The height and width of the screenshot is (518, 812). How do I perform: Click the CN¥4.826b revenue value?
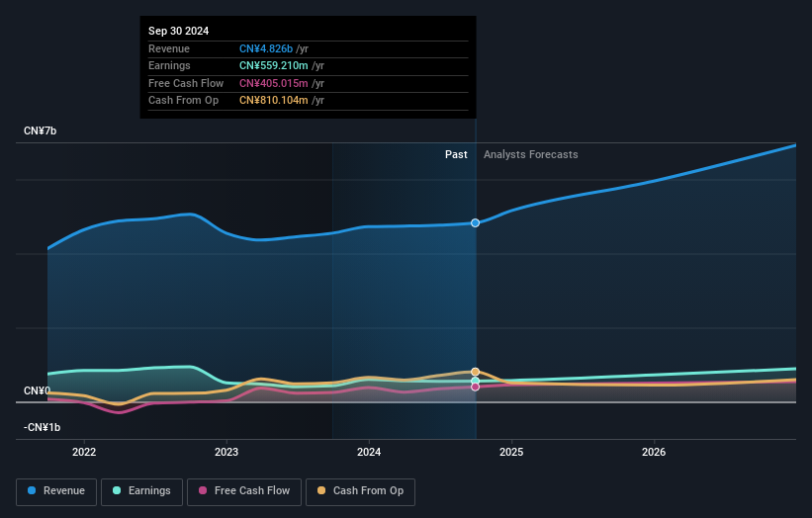pyautogui.click(x=266, y=48)
